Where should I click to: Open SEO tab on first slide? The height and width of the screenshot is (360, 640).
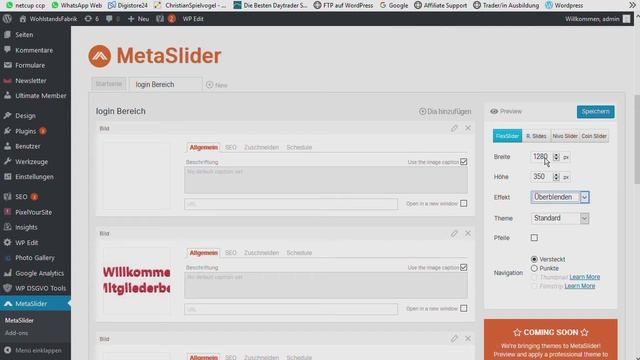231,147
